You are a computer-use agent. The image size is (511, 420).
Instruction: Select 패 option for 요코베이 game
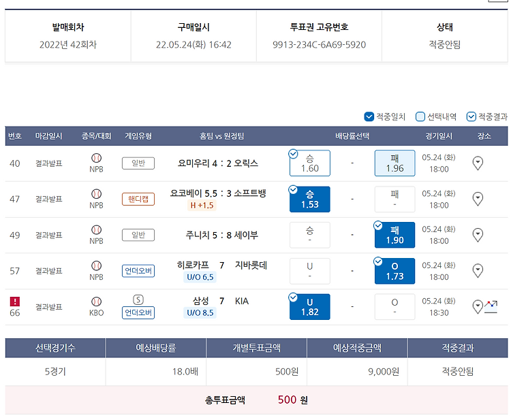point(394,199)
